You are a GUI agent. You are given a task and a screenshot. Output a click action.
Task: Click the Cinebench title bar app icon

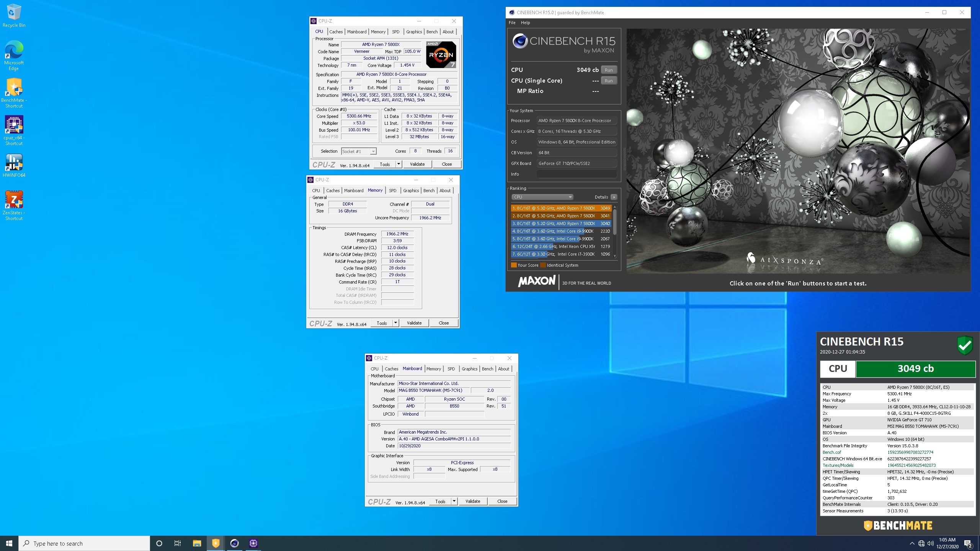coord(511,12)
